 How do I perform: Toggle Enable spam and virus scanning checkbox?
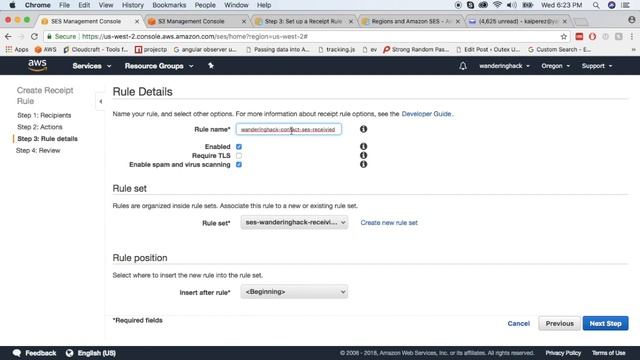pyautogui.click(x=239, y=164)
